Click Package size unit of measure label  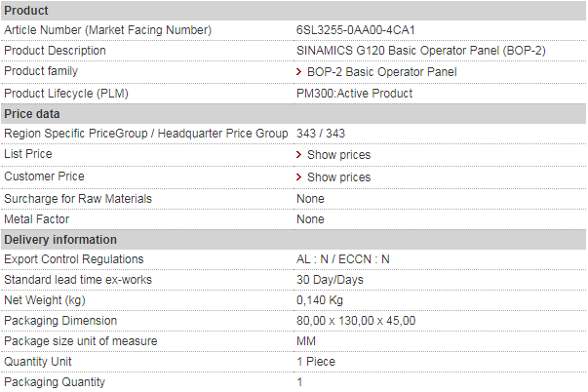point(80,341)
